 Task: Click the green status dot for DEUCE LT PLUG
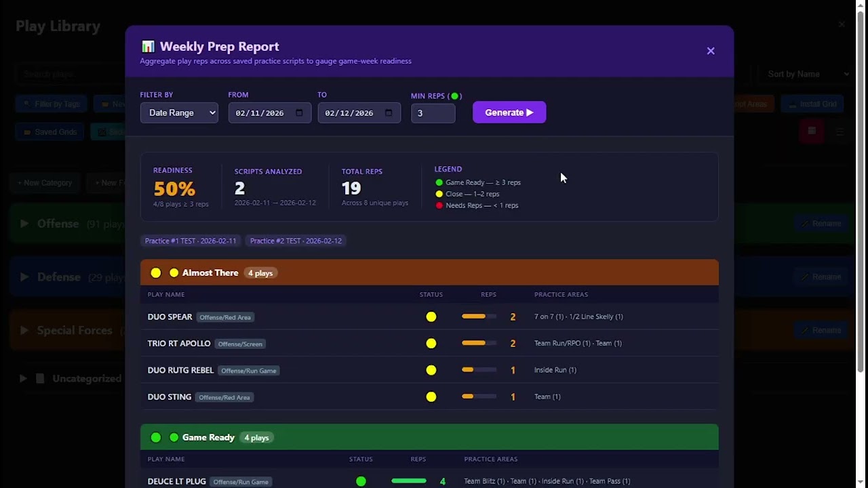click(x=361, y=481)
